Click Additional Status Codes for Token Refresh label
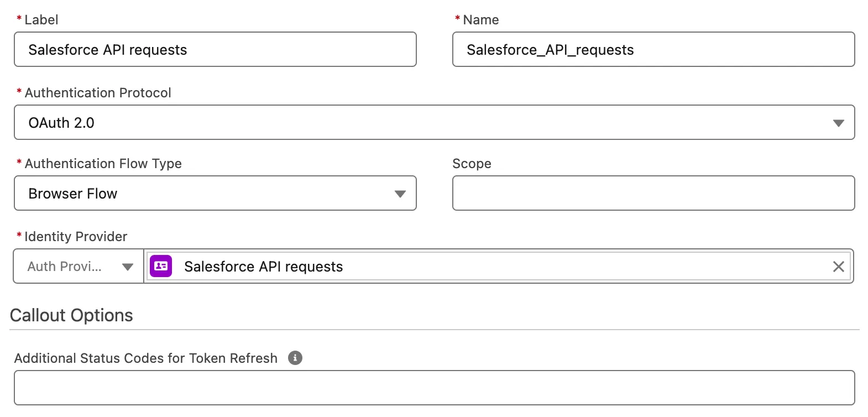This screenshot has width=868, height=417. click(x=145, y=358)
